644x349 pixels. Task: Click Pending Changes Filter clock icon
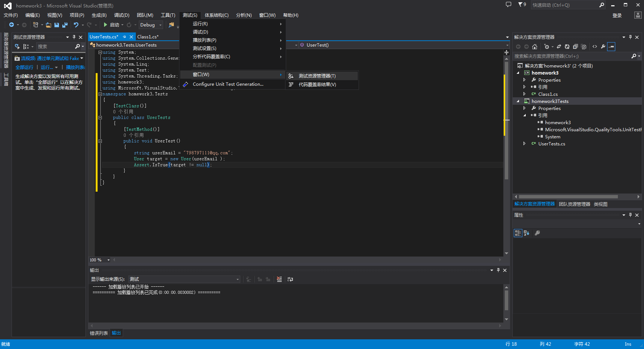click(x=547, y=47)
